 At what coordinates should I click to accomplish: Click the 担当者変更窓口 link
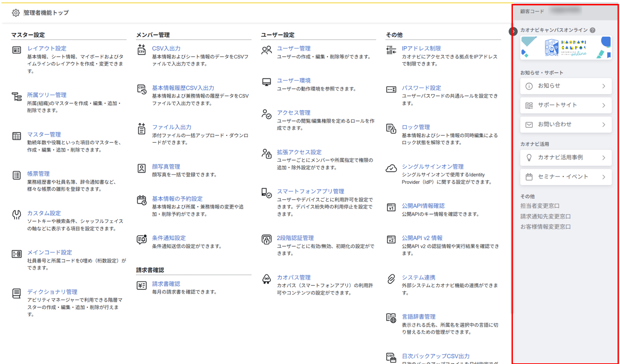(540, 206)
